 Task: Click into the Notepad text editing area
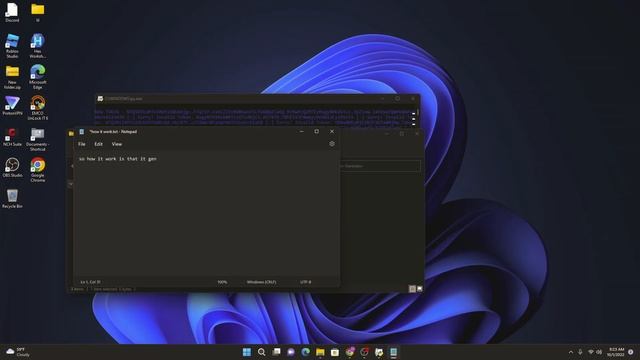pyautogui.click(x=207, y=214)
